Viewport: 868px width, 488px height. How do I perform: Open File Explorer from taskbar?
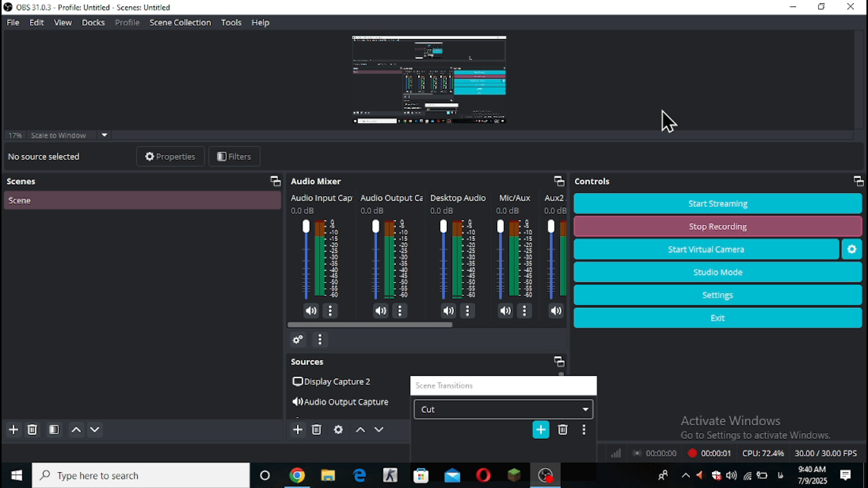pyautogui.click(x=328, y=475)
